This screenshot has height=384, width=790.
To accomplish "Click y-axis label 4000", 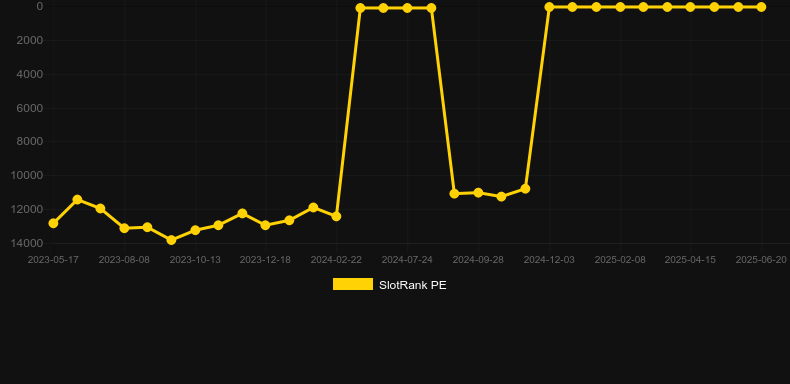I will [x=30, y=74].
